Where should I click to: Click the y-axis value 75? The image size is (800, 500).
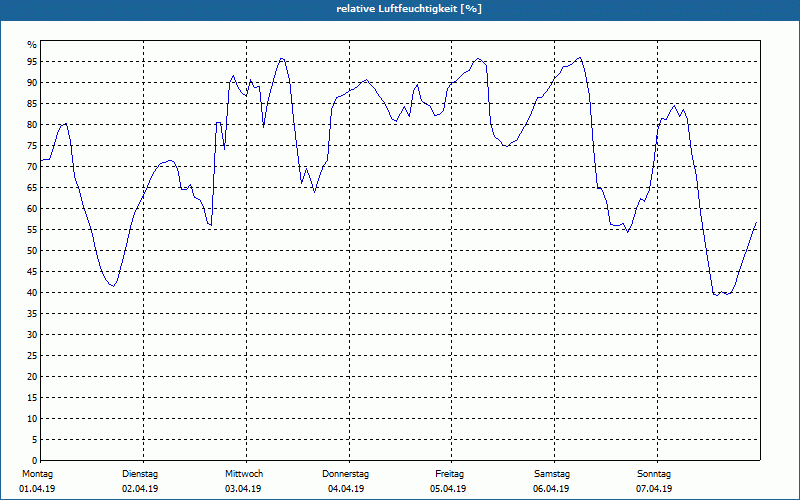pos(32,145)
